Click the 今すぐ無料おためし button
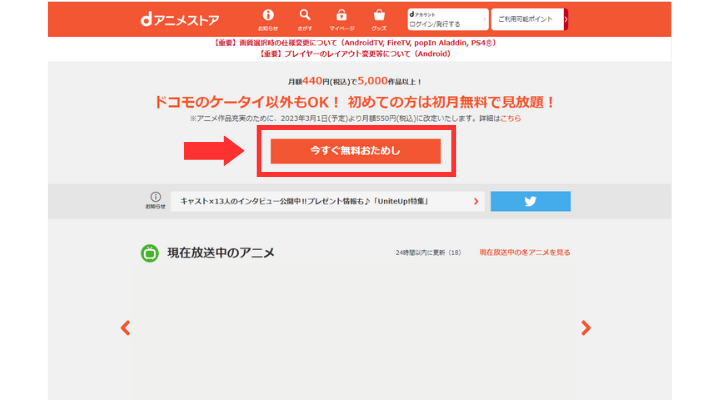 point(355,150)
